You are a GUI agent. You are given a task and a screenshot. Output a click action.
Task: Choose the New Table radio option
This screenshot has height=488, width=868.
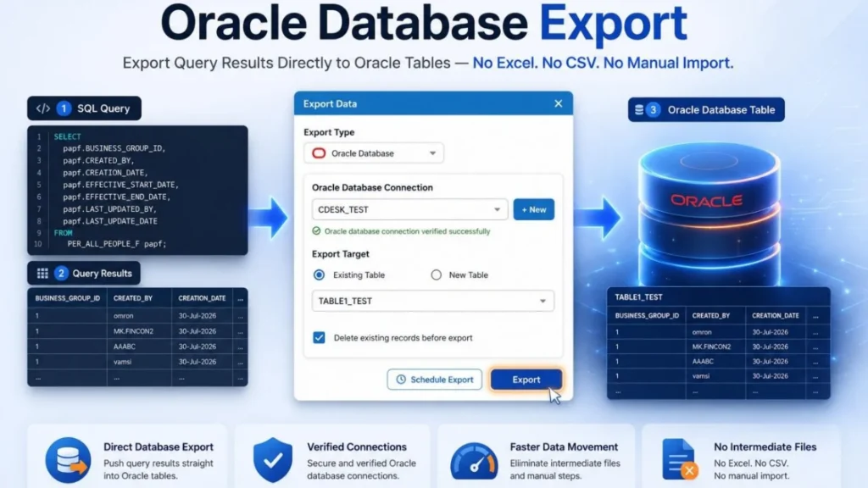coord(437,275)
